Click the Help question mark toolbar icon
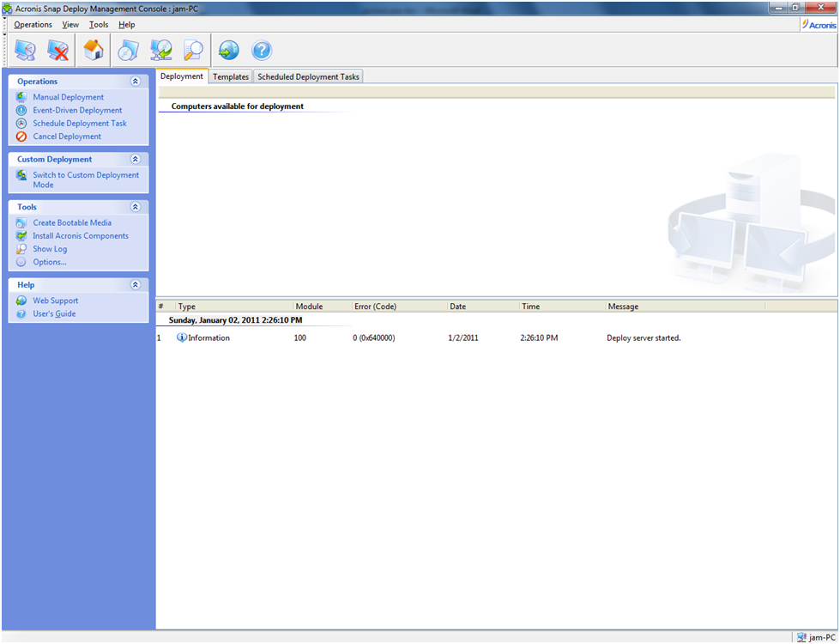 click(x=262, y=50)
